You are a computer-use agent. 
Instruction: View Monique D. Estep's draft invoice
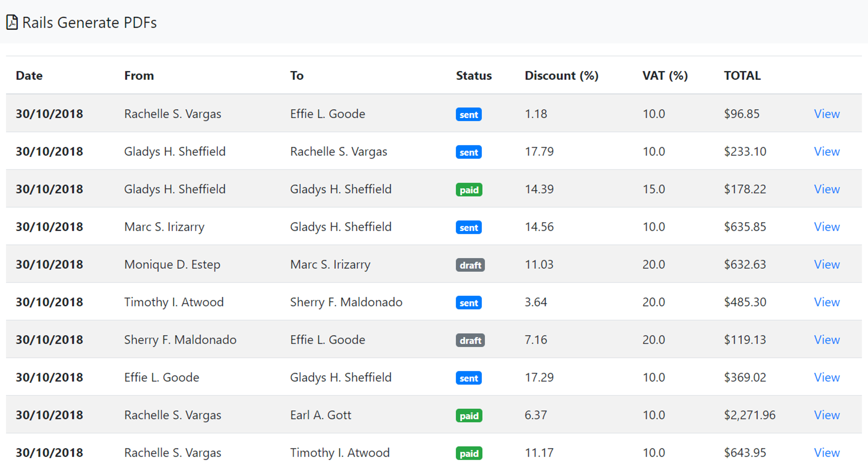[x=827, y=265]
